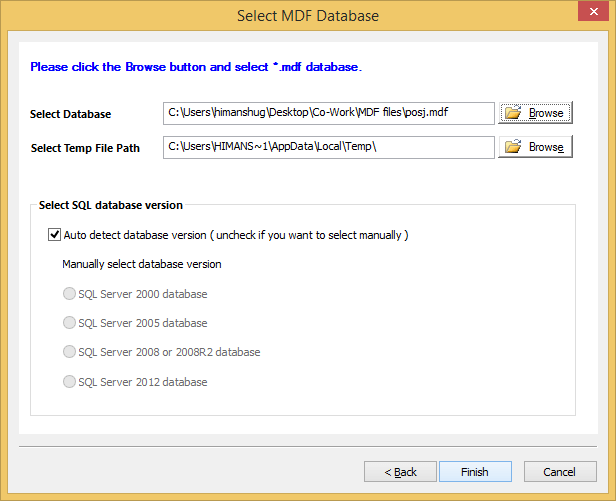Uncheck Auto detect database version
Image resolution: width=616 pixels, height=501 pixels.
[54, 235]
